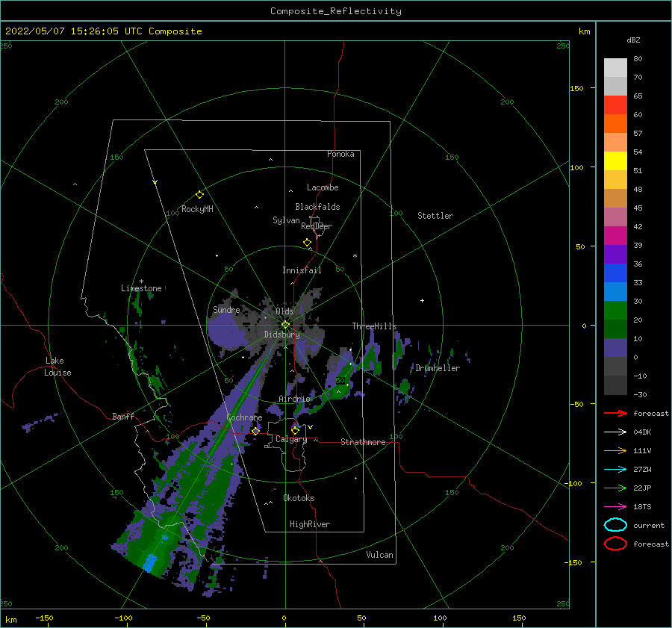Click the ThreeHills label
This screenshot has height=628, width=672.
(x=374, y=326)
